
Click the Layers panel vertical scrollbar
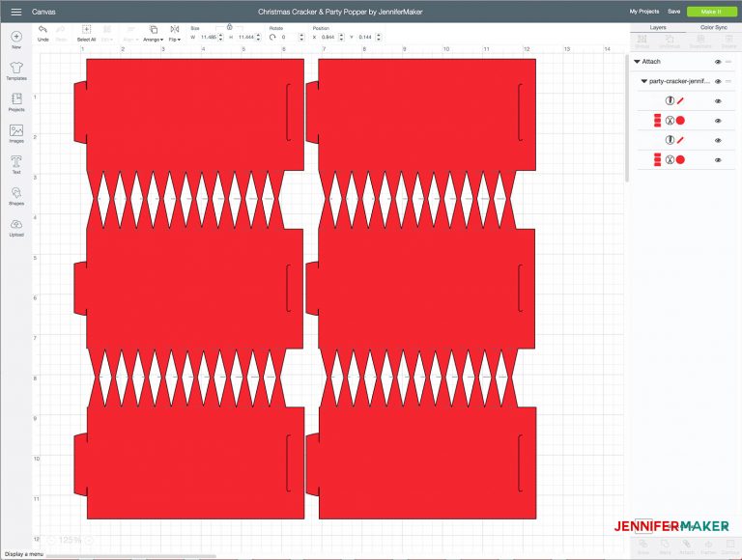click(x=627, y=117)
